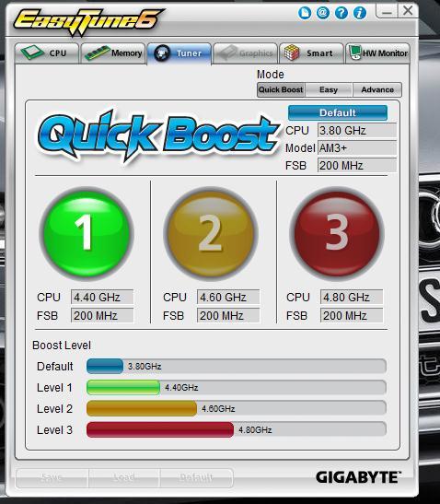
Task: Select Advance mode
Action: [377, 89]
